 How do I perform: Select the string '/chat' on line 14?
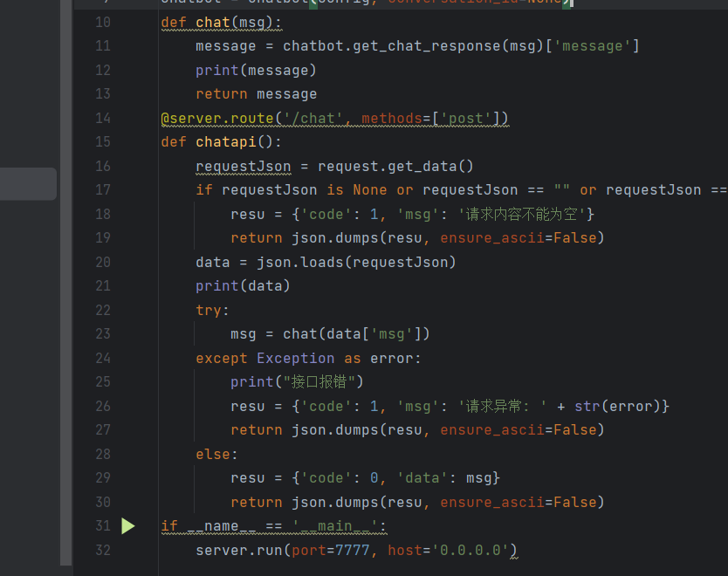click(311, 118)
